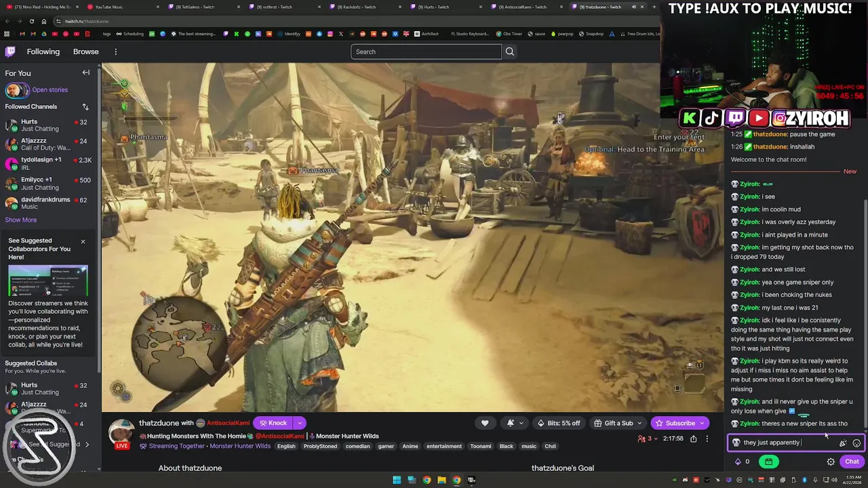Expand the Gift a Sub options

[x=618, y=423]
